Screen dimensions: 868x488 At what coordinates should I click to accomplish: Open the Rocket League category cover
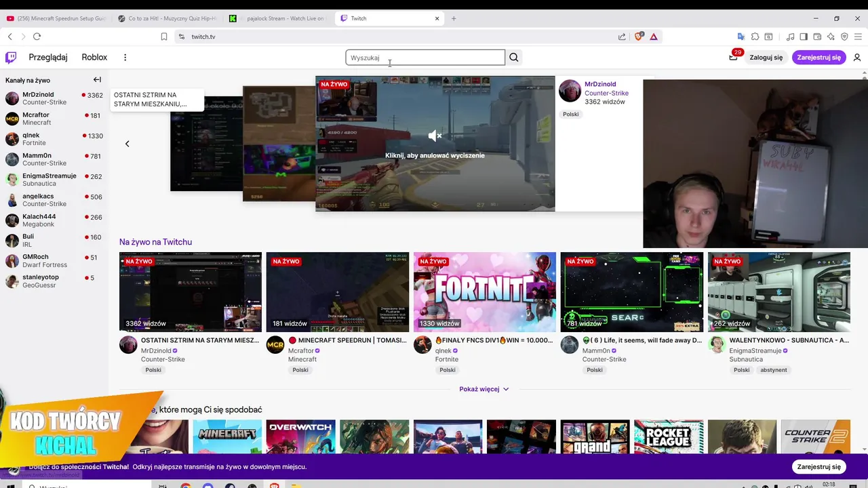[x=669, y=436]
